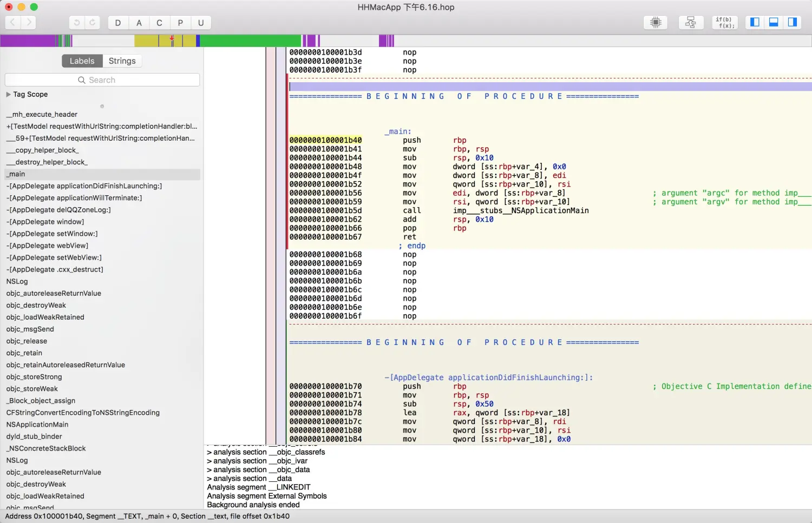Select ___copy_helper_block_ label
This screenshot has height=523, width=812.
pos(43,150)
